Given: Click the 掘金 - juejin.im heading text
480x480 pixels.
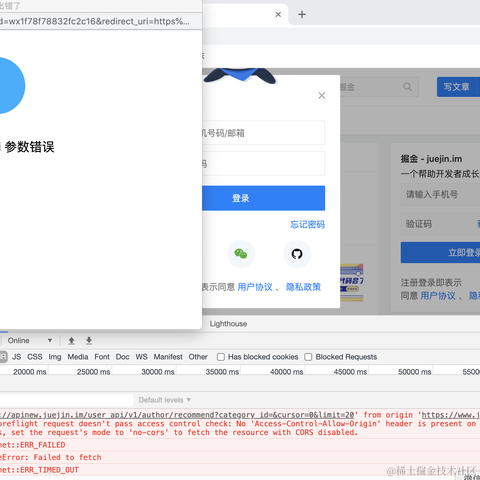Looking at the screenshot, I should tap(431, 159).
